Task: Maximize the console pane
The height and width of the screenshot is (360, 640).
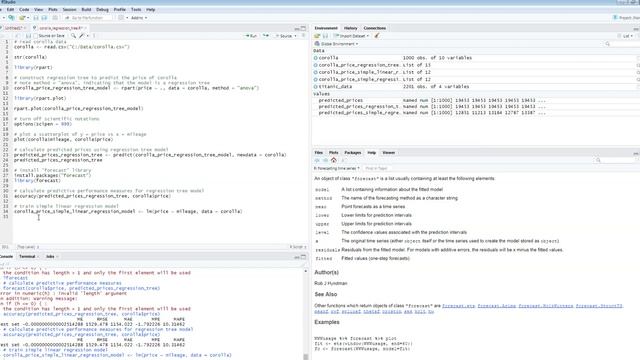Action: pyautogui.click(x=303, y=257)
